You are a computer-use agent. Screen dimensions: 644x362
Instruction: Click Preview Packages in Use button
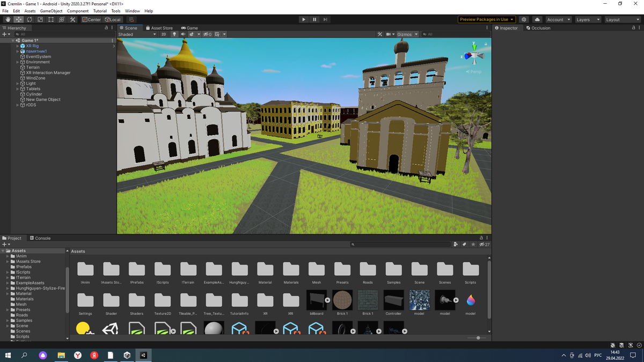[x=487, y=19]
